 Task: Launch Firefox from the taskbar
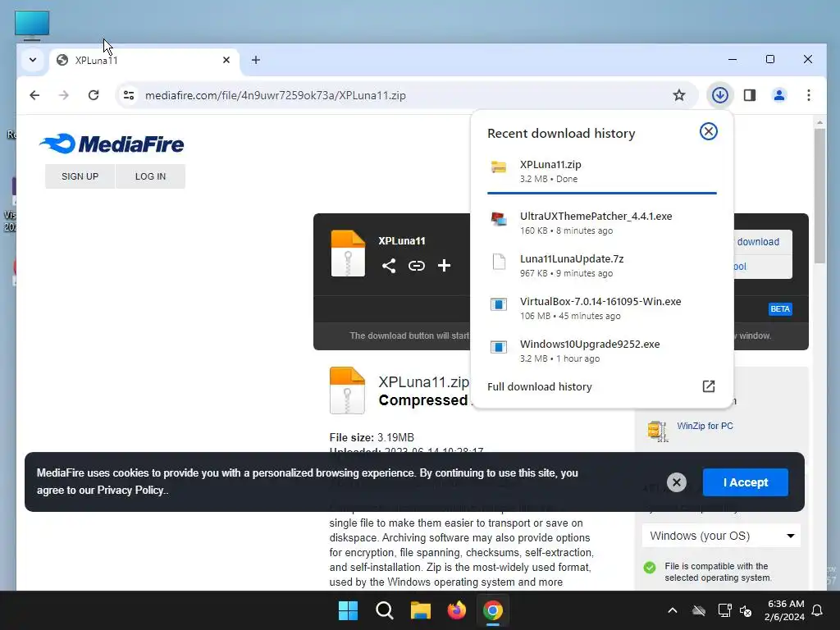pyautogui.click(x=456, y=610)
